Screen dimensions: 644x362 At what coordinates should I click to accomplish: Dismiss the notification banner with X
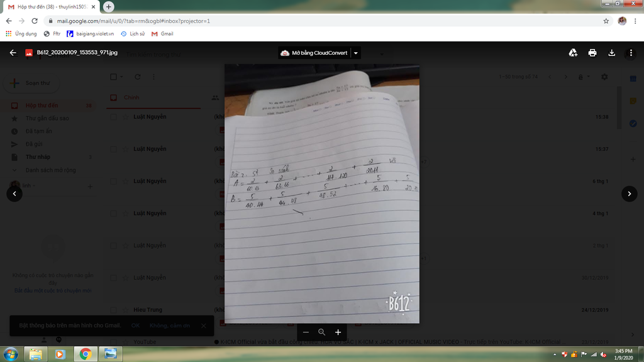(x=204, y=326)
